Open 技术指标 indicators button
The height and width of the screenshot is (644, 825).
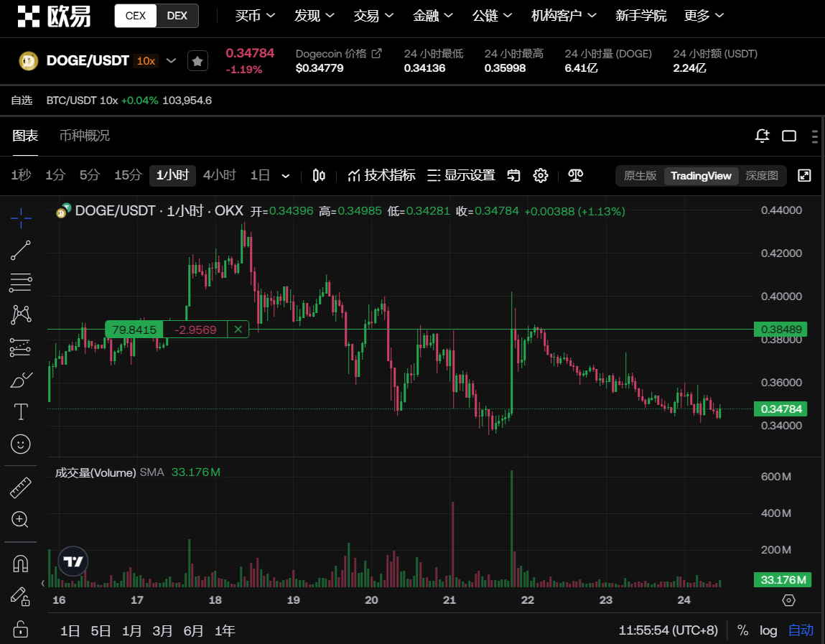[x=381, y=176]
